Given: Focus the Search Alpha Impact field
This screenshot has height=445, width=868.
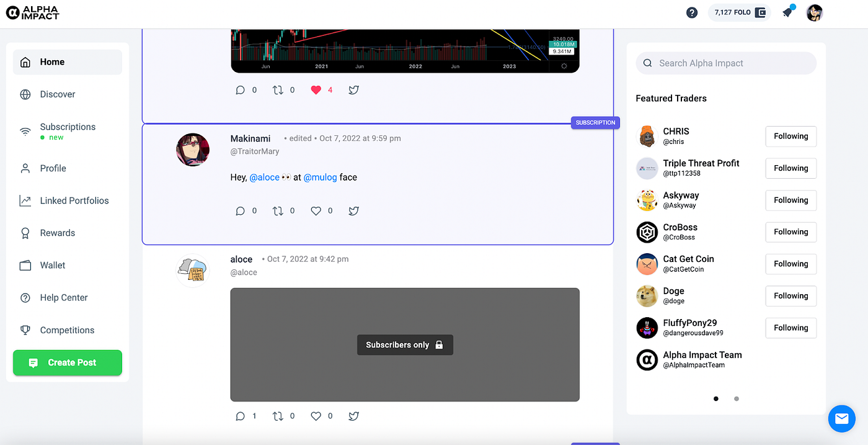Looking at the screenshot, I should tap(726, 63).
